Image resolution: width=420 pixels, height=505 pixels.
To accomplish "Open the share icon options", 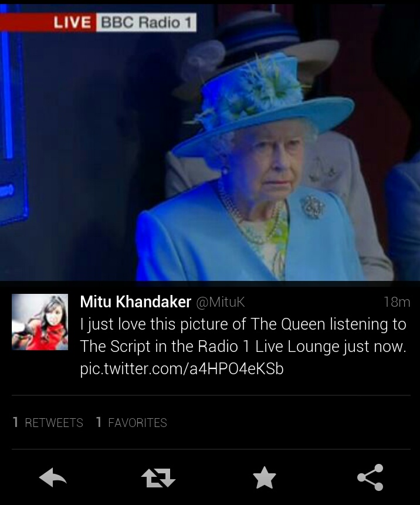I will tap(370, 477).
